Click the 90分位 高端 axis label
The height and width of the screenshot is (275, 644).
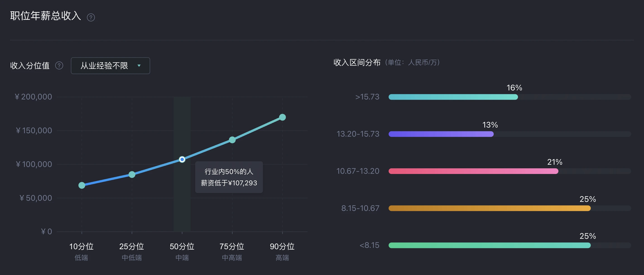click(282, 252)
